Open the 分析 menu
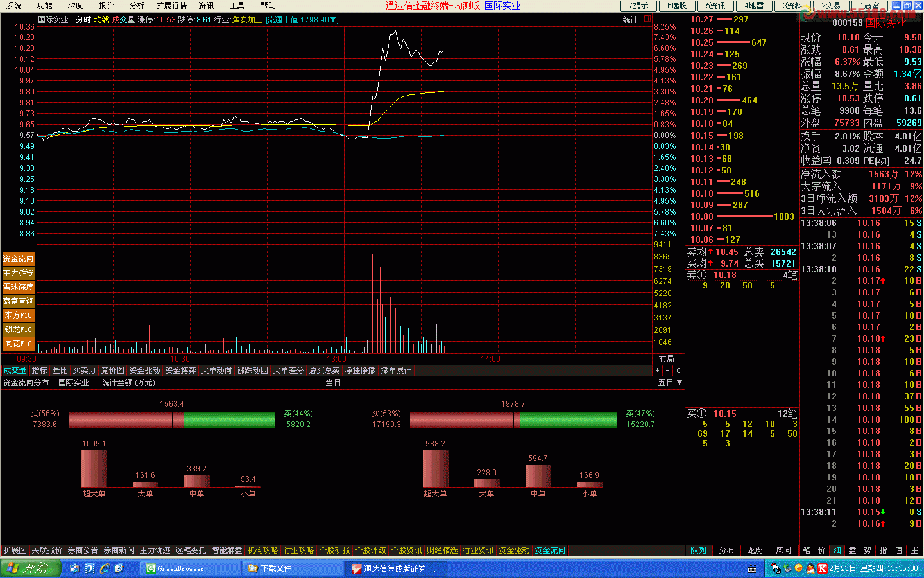The width and height of the screenshot is (924, 578). click(x=137, y=5)
